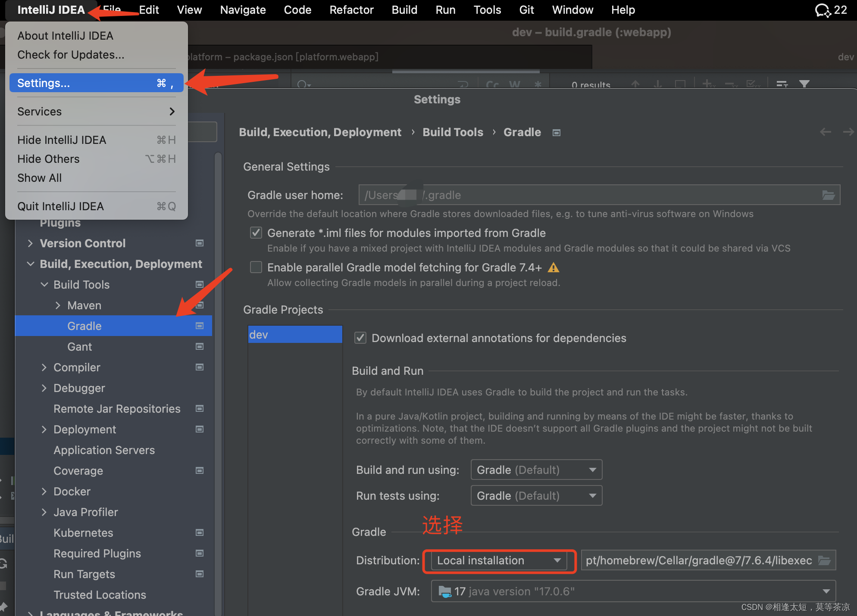Open the Window menu in menu bar
The height and width of the screenshot is (616, 857).
click(x=572, y=10)
